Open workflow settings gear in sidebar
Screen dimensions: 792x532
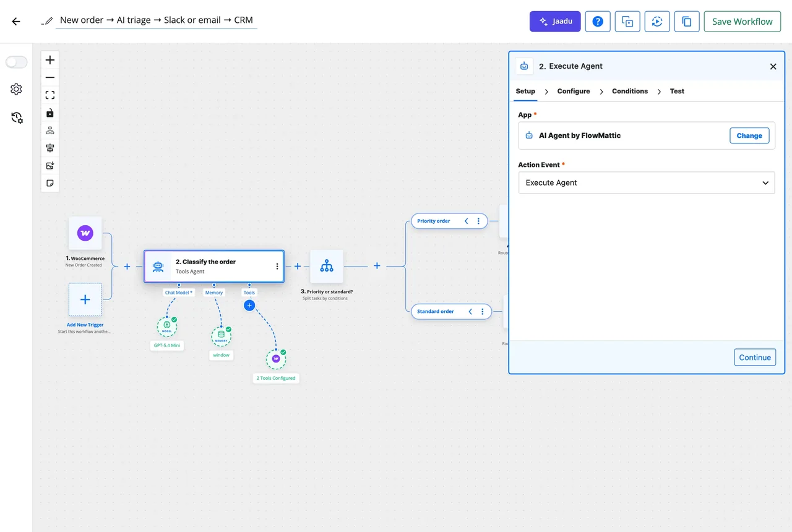[16, 89]
